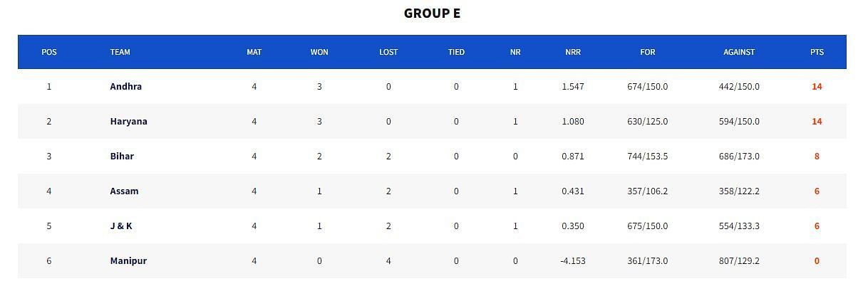Select the Manipur team name
The image size is (868, 296).
click(128, 261)
